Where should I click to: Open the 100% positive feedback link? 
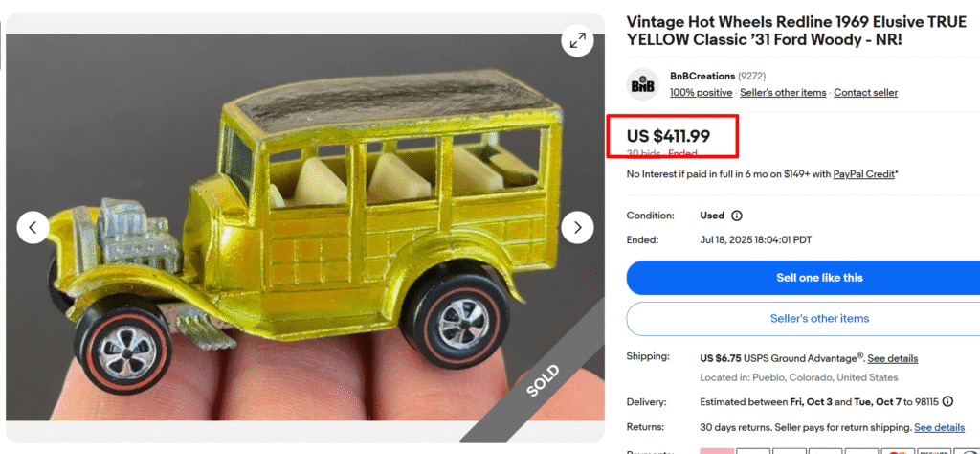[x=701, y=93]
